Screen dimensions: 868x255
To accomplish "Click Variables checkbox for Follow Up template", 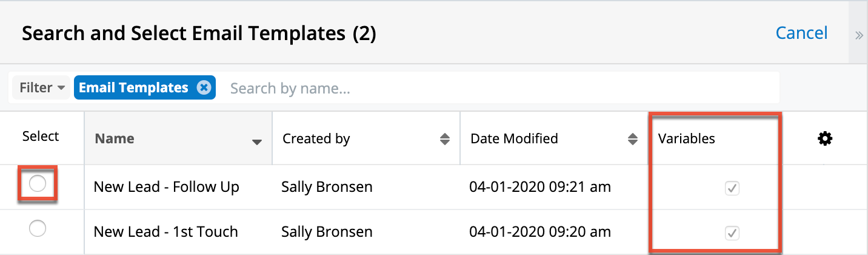I will [x=732, y=188].
